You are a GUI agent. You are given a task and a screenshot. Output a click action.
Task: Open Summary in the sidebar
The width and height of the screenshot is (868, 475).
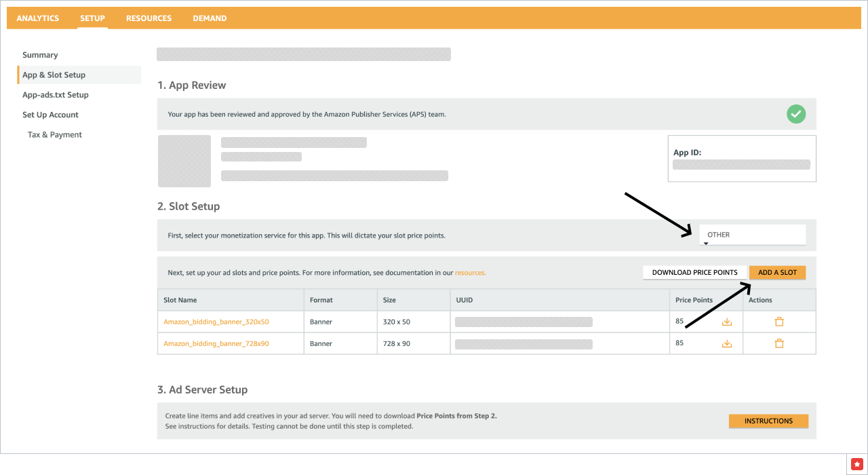(x=40, y=55)
